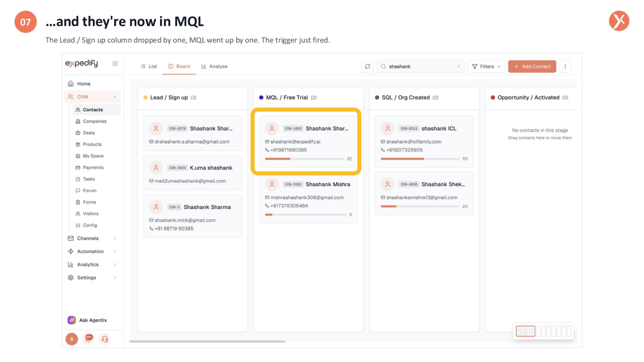This screenshot has width=644, height=362.
Task: Collapse the CRM section
Action: 93,97
